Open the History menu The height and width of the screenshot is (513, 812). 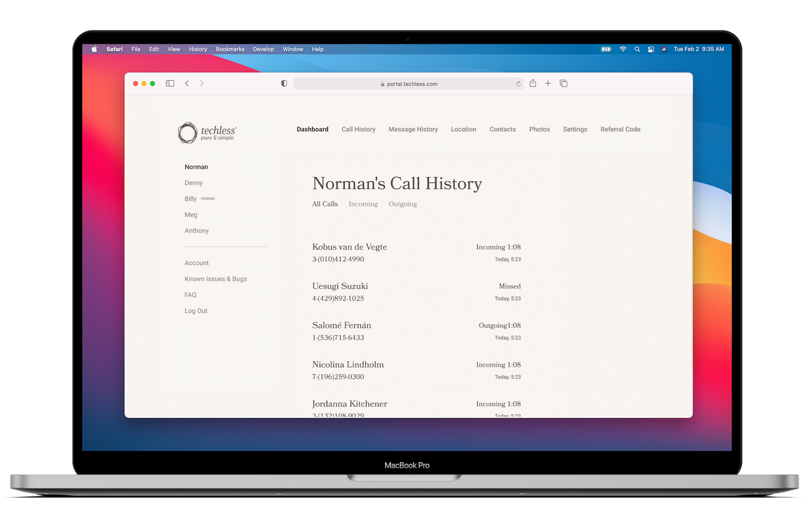198,49
